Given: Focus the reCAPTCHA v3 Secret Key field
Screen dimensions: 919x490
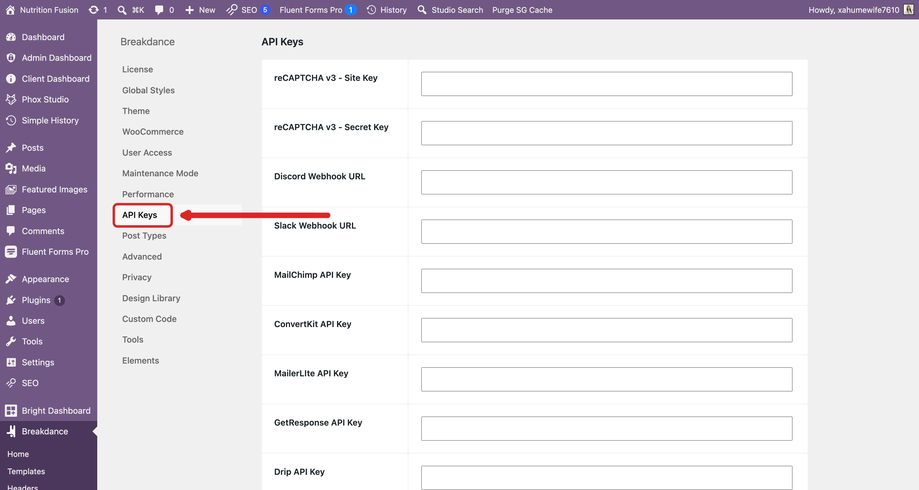Looking at the screenshot, I should click(x=607, y=133).
